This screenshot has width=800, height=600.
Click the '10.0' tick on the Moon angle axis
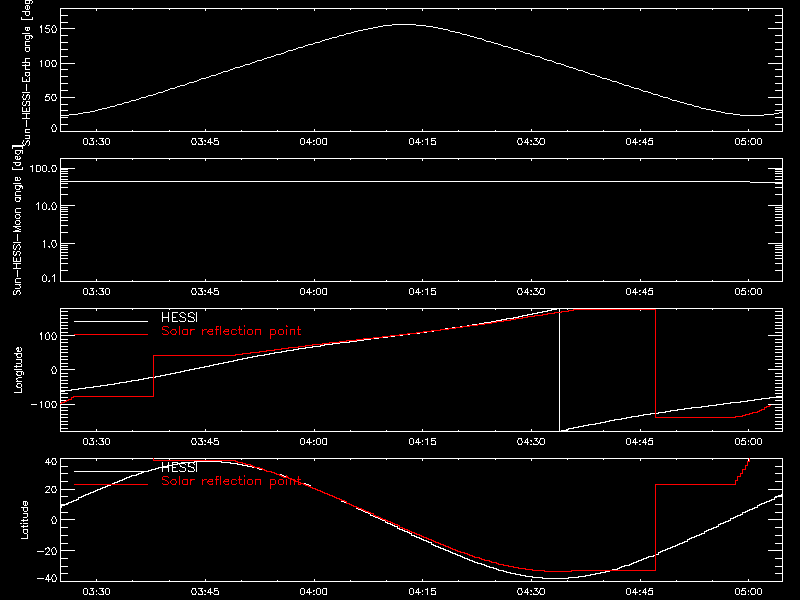46,207
